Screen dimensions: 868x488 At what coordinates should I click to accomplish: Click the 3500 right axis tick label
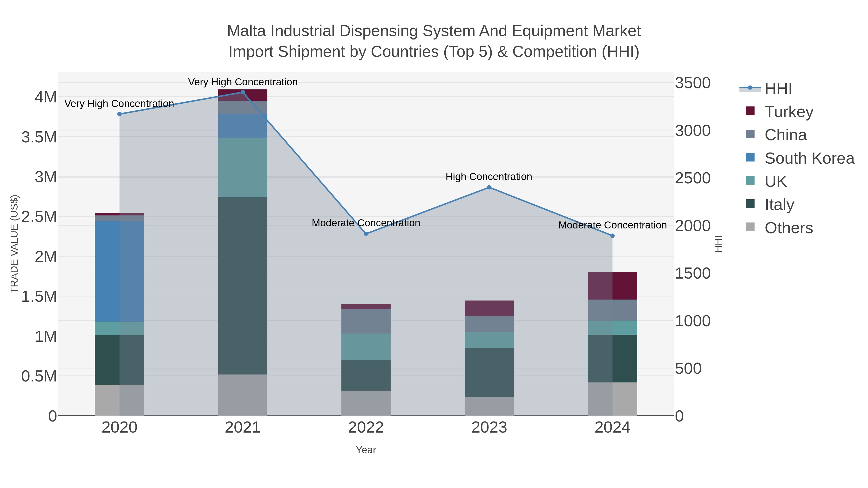tap(693, 83)
